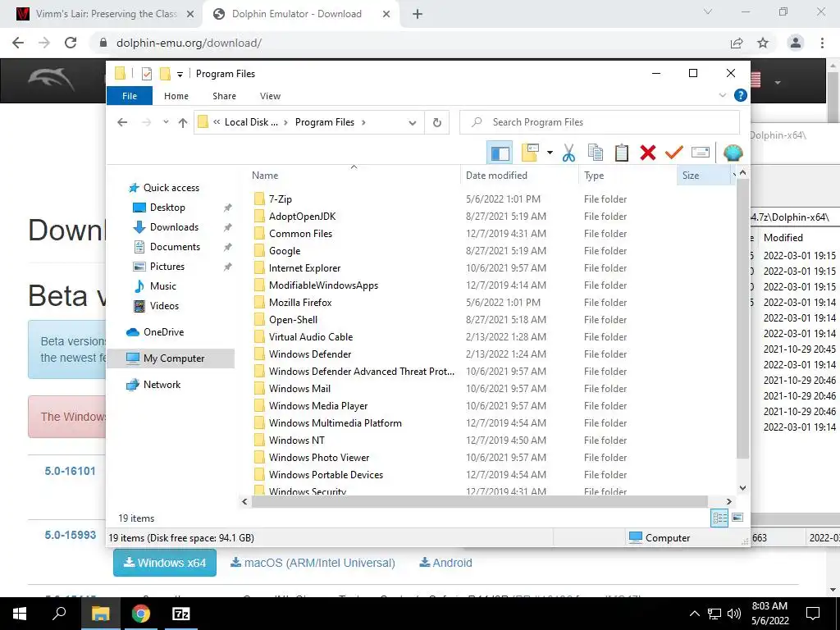This screenshot has height=630, width=840.
Task: Click the vertical scrollbar of file list
Action: [742, 319]
